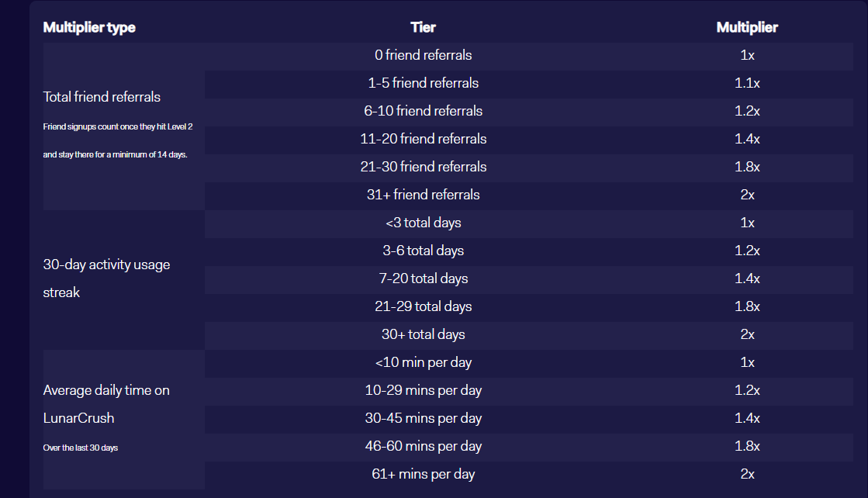The width and height of the screenshot is (868, 498).
Task: Click the Tier column header
Action: pyautogui.click(x=423, y=28)
